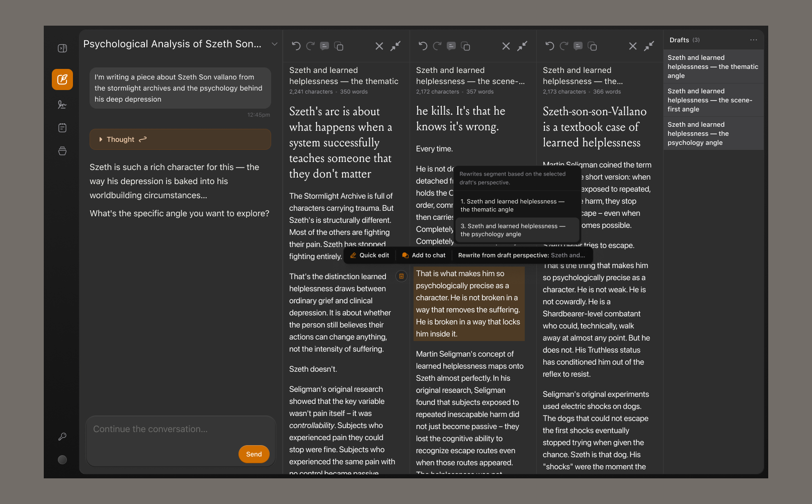The width and height of the screenshot is (812, 504).
Task: Open the ink pot icon in sidebar
Action: [62, 151]
